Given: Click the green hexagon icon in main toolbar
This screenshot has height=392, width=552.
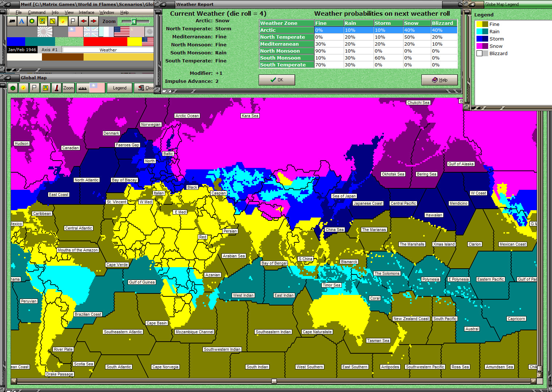Looking at the screenshot, I should coord(32,21).
